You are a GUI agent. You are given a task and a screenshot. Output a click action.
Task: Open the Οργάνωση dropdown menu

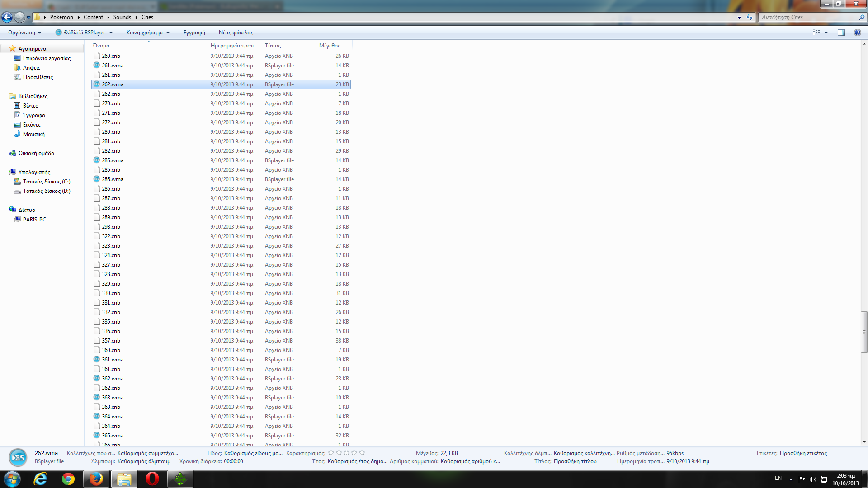click(25, 33)
